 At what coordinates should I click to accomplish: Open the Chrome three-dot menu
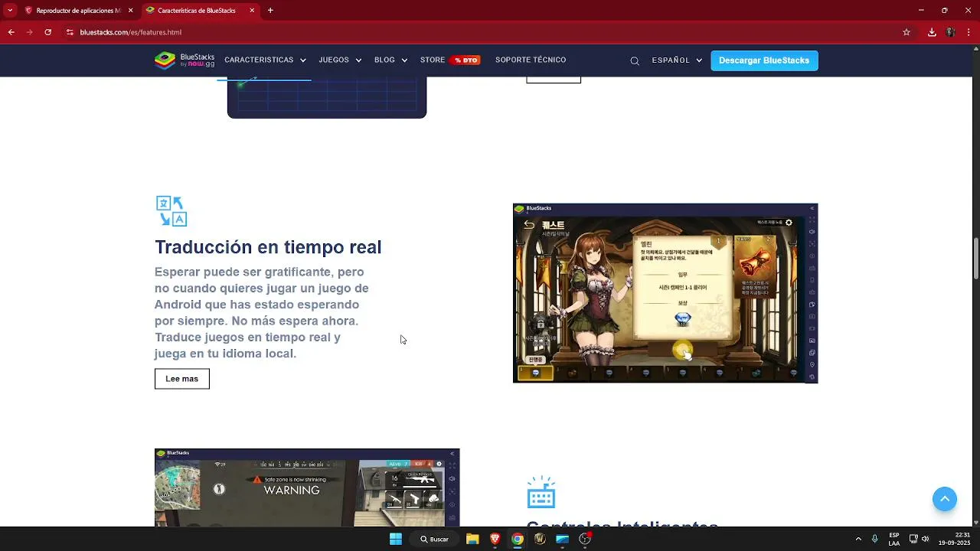pyautogui.click(x=969, y=32)
